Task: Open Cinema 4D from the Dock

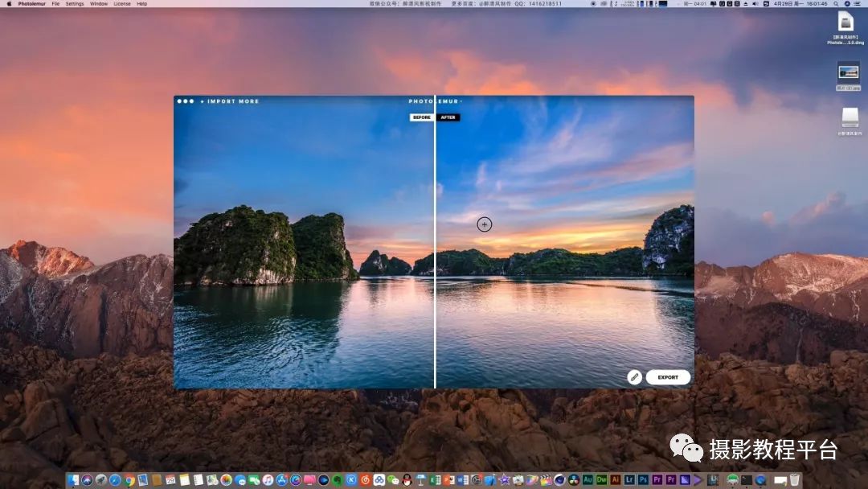Action: pyautogui.click(x=561, y=480)
